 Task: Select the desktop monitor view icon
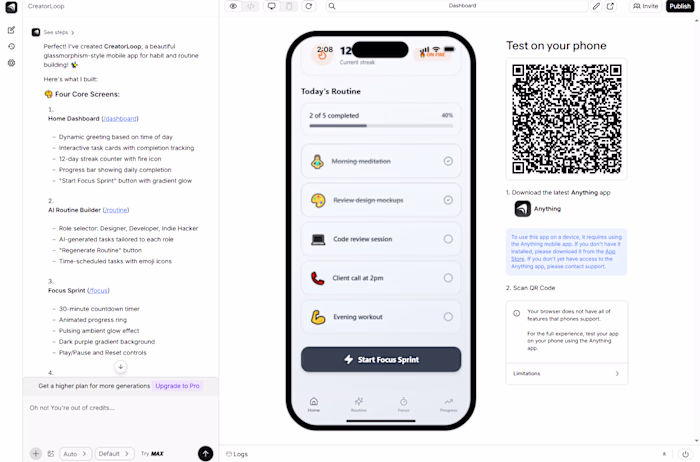(271, 6)
